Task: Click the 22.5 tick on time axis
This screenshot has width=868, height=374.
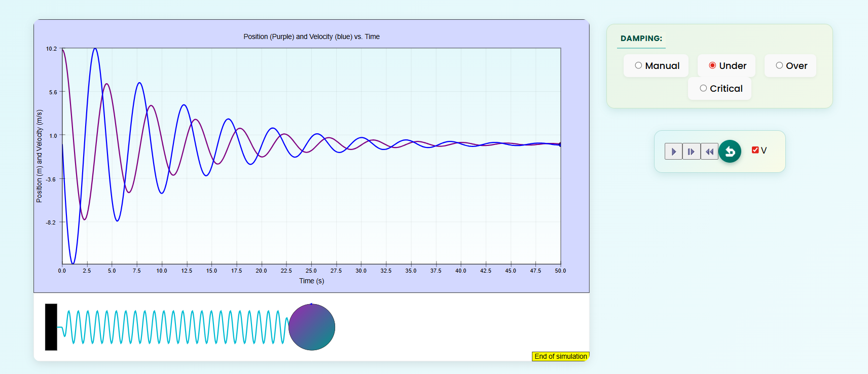Action: point(286,271)
